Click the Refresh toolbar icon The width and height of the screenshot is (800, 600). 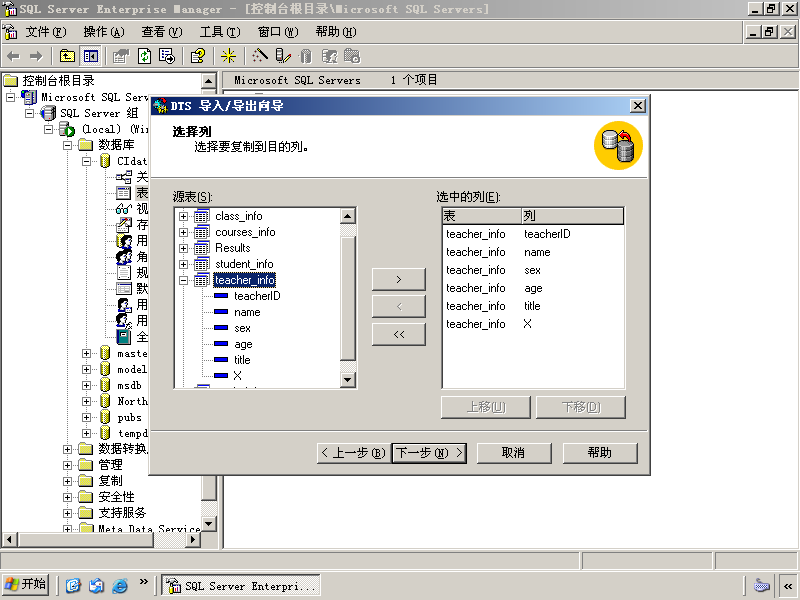144,56
